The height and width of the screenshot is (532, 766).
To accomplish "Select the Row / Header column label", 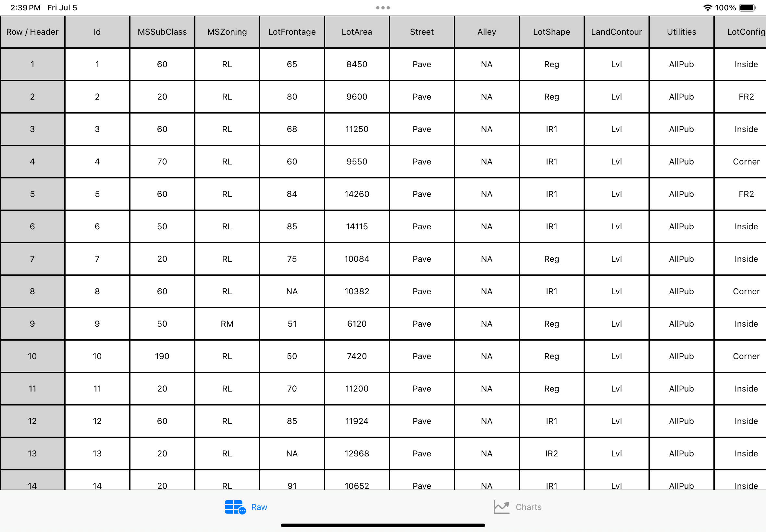I will pyautogui.click(x=32, y=31).
